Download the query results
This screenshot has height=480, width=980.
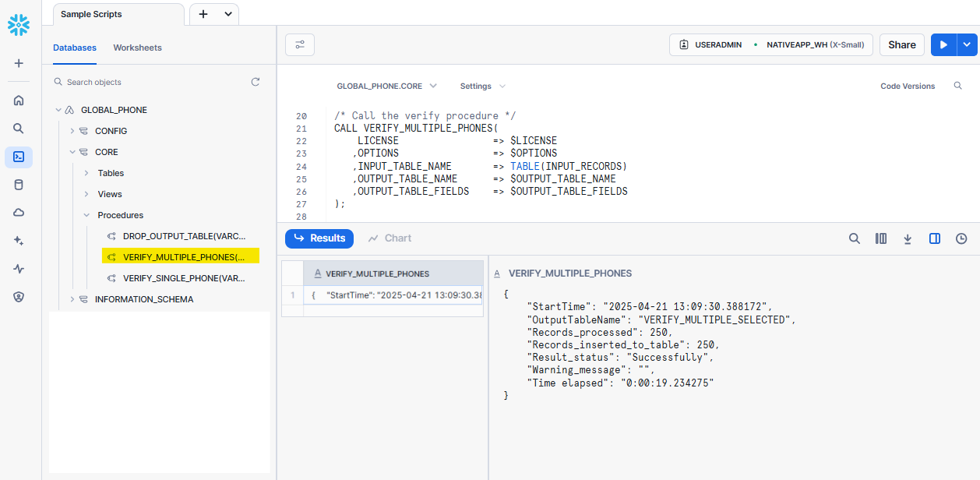[908, 238]
